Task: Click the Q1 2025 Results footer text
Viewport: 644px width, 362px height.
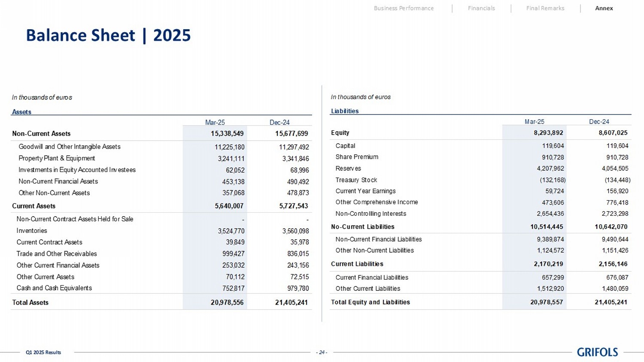Action: [x=43, y=353]
